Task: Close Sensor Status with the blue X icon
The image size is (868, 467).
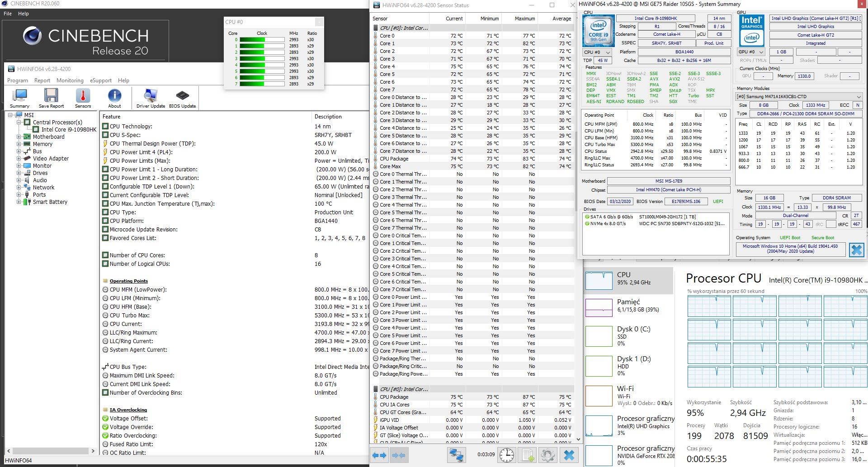Action: pos(569,455)
